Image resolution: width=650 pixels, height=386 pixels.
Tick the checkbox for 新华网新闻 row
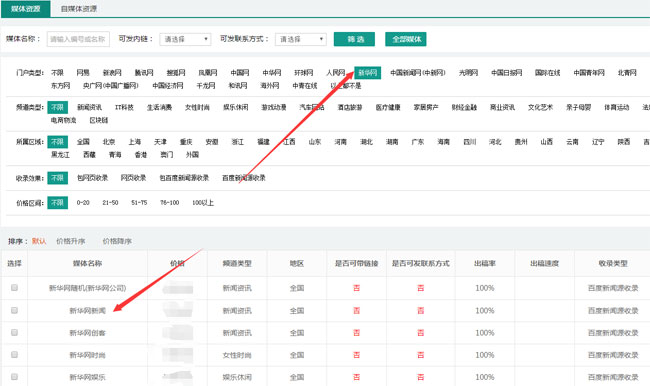click(x=15, y=310)
